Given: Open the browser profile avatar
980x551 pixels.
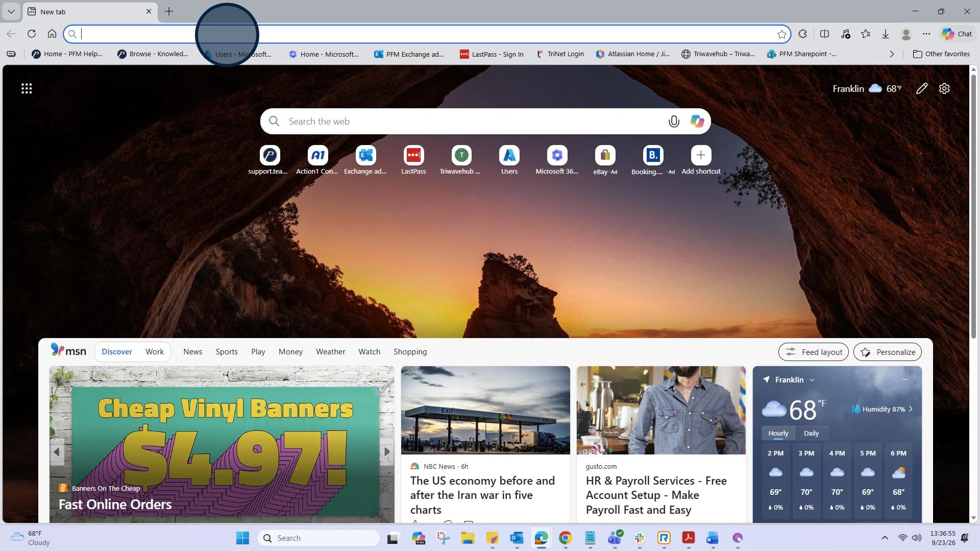Looking at the screenshot, I should tap(906, 34).
